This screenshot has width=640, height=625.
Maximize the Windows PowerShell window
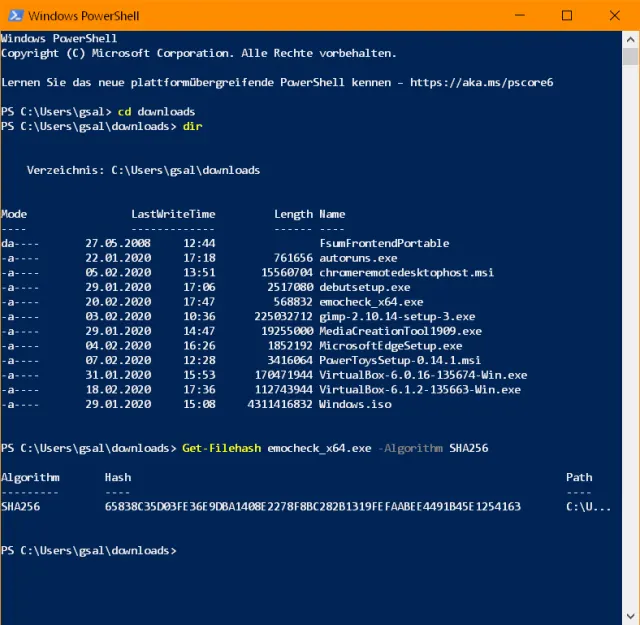[567, 15]
